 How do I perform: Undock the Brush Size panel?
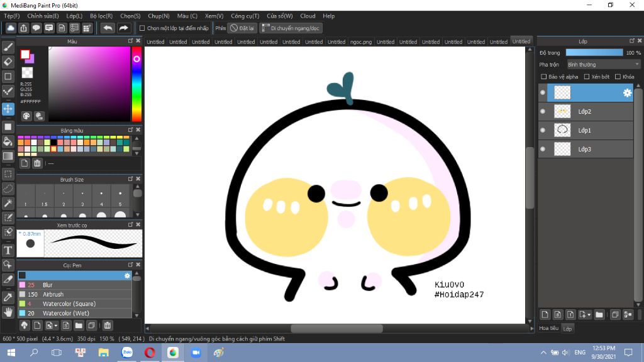(131, 179)
